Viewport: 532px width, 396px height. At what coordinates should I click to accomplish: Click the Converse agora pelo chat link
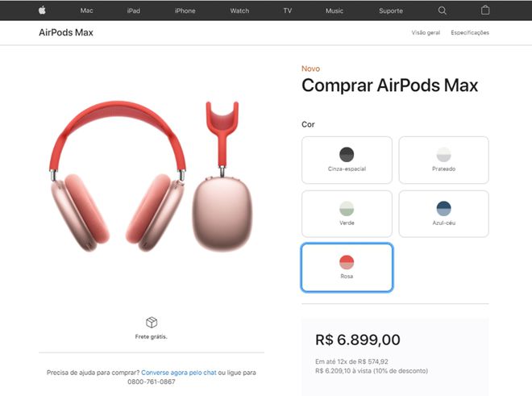click(179, 373)
